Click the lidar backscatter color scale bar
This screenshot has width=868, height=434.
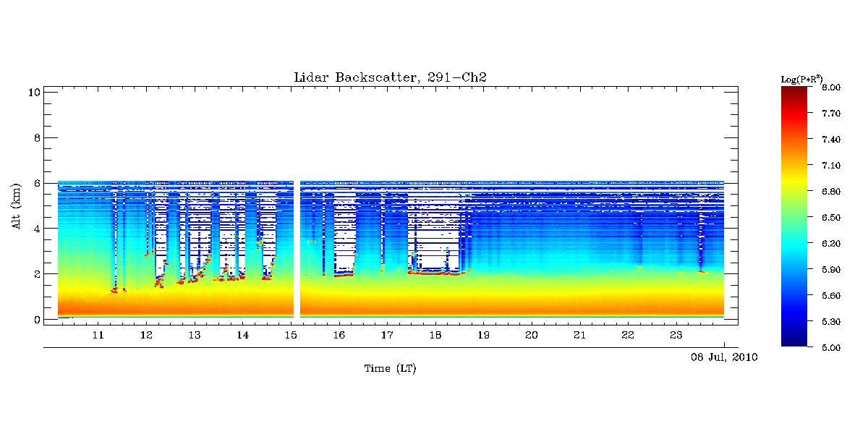tap(794, 217)
